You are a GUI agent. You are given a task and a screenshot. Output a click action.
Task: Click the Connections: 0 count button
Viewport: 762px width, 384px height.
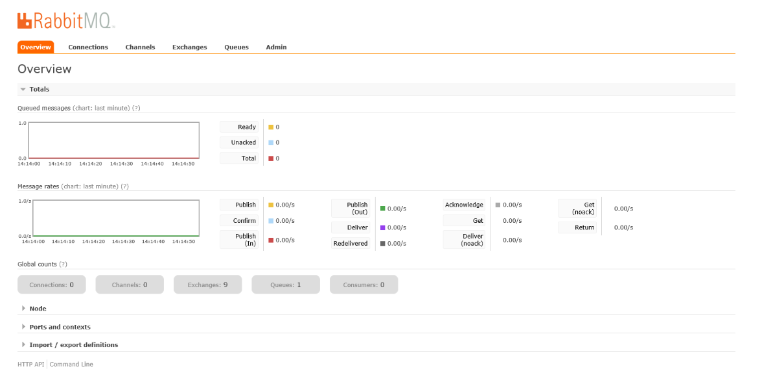(52, 285)
